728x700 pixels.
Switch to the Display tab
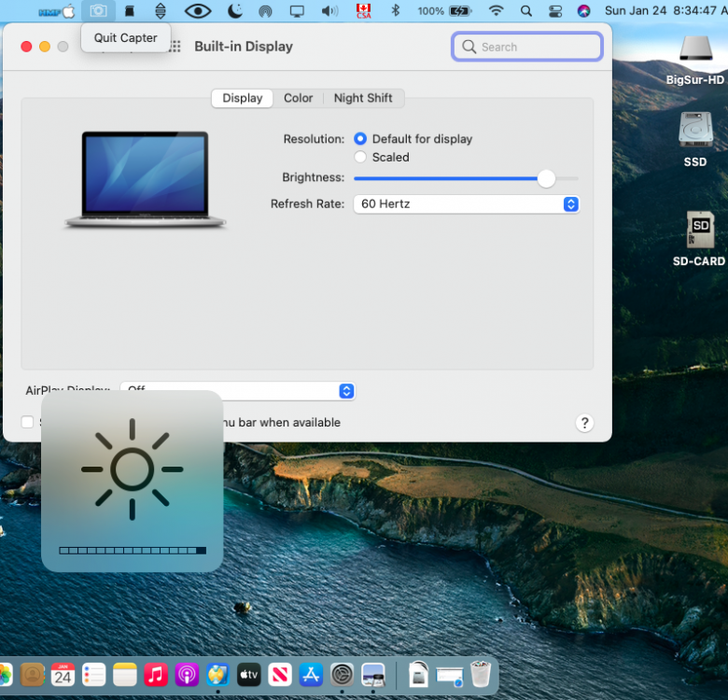[243, 98]
